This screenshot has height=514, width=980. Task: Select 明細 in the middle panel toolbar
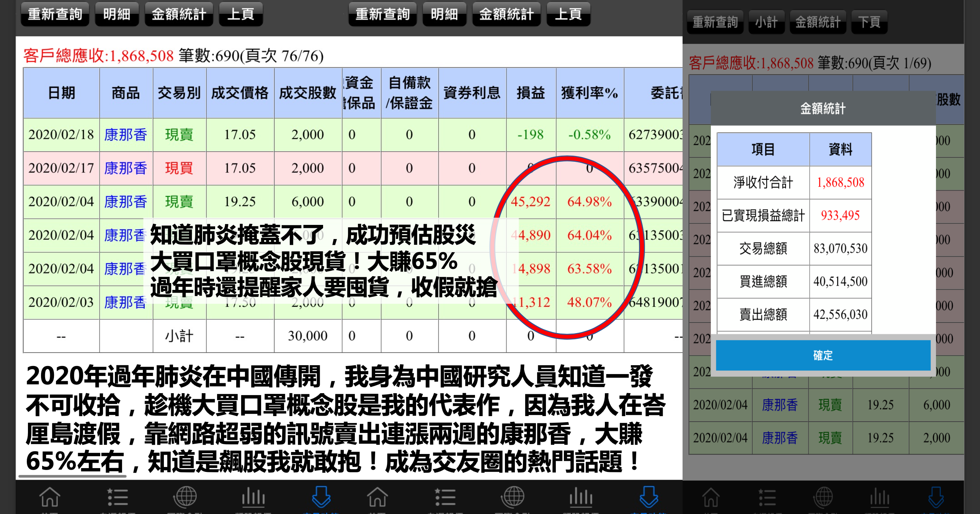click(x=444, y=14)
